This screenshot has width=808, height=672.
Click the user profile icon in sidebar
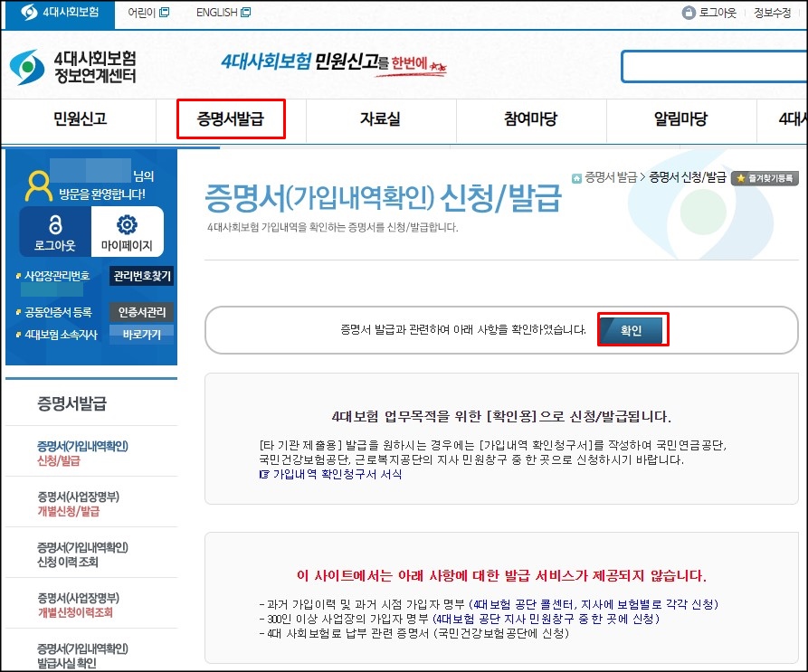(x=39, y=186)
